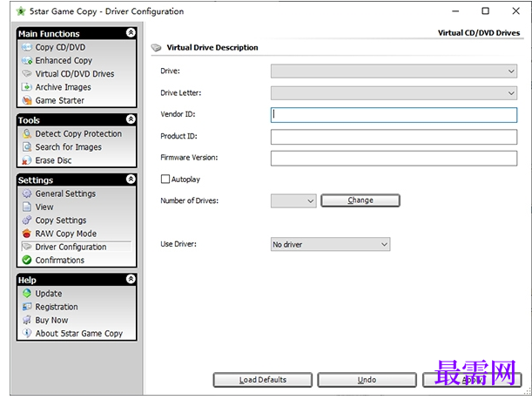Click the Undo button
Screen dimensions: 532x400
pyautogui.click(x=367, y=380)
